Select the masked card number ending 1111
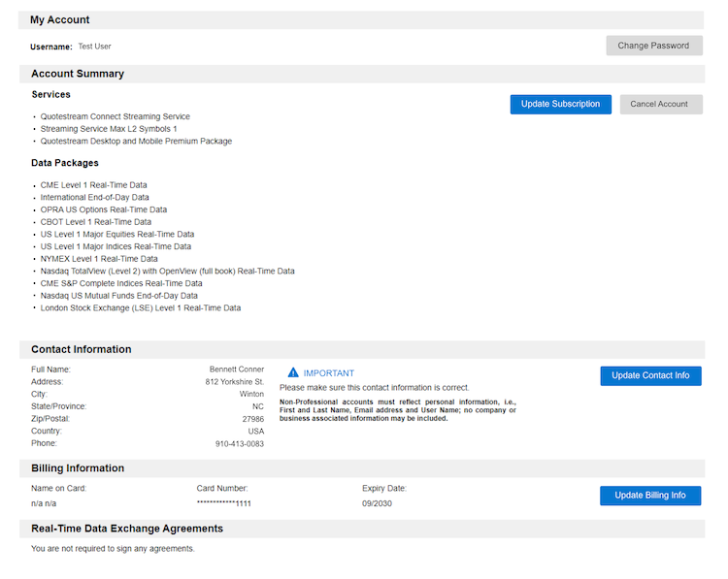728x579 pixels. (224, 504)
